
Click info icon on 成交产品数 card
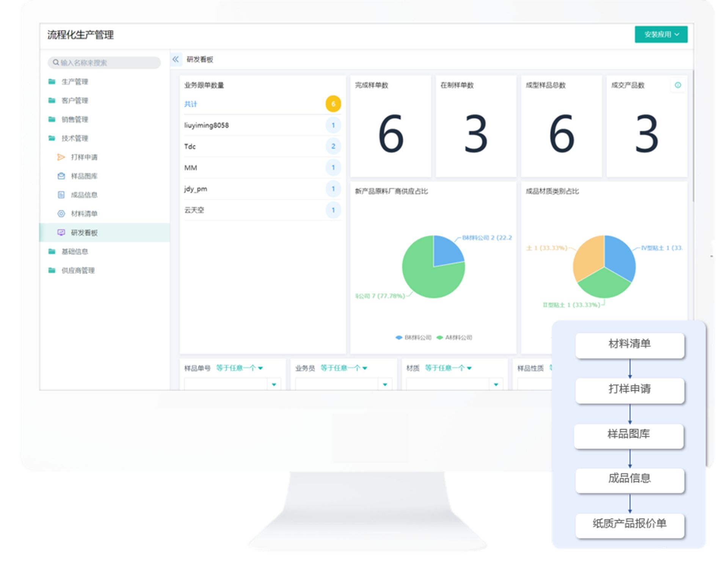click(678, 85)
